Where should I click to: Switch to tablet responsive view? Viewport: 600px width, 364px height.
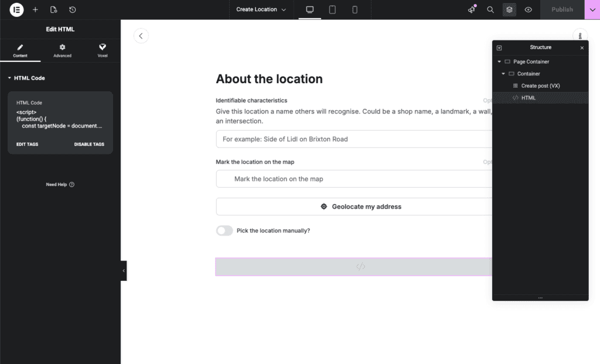coord(332,9)
